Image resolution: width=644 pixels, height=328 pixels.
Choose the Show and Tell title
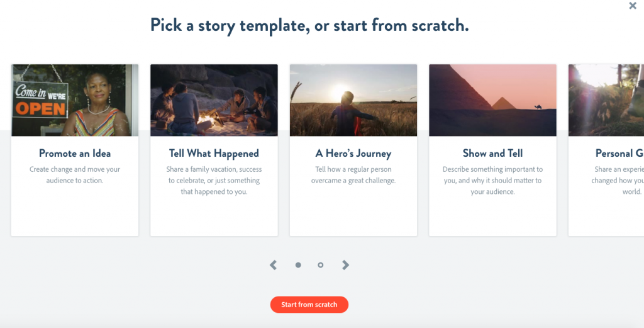pos(492,154)
